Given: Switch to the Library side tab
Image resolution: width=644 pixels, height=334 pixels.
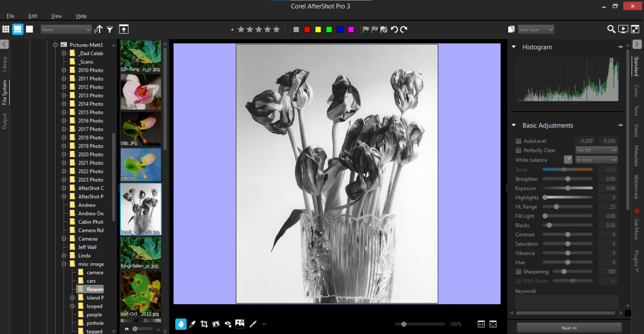Looking at the screenshot, I should point(5,64).
